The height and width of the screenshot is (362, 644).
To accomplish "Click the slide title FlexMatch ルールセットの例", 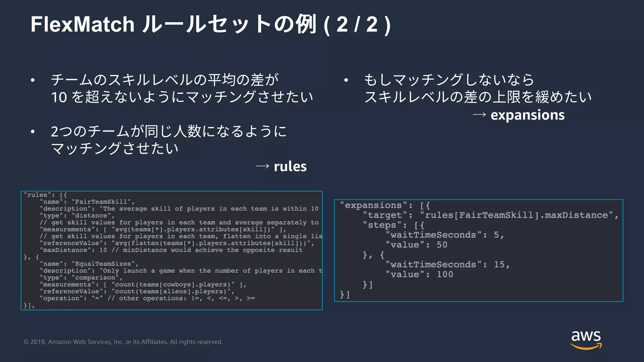I will 173,25.
